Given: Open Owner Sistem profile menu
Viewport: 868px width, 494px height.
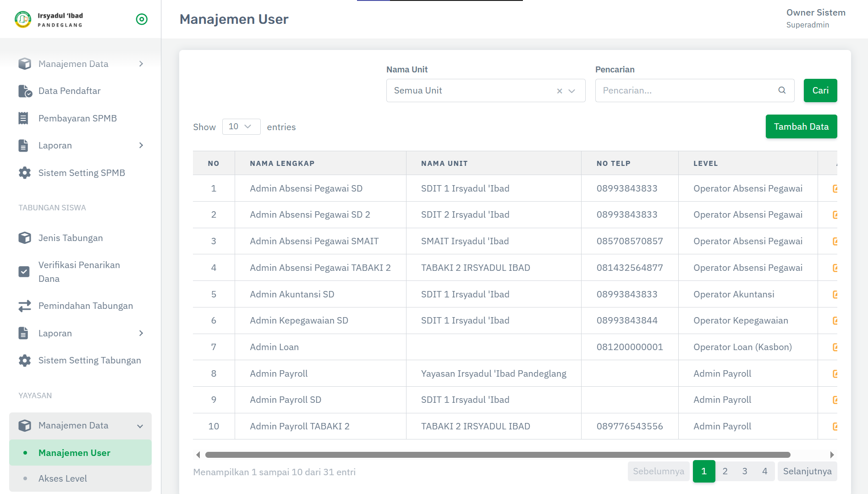Looking at the screenshot, I should coord(816,18).
